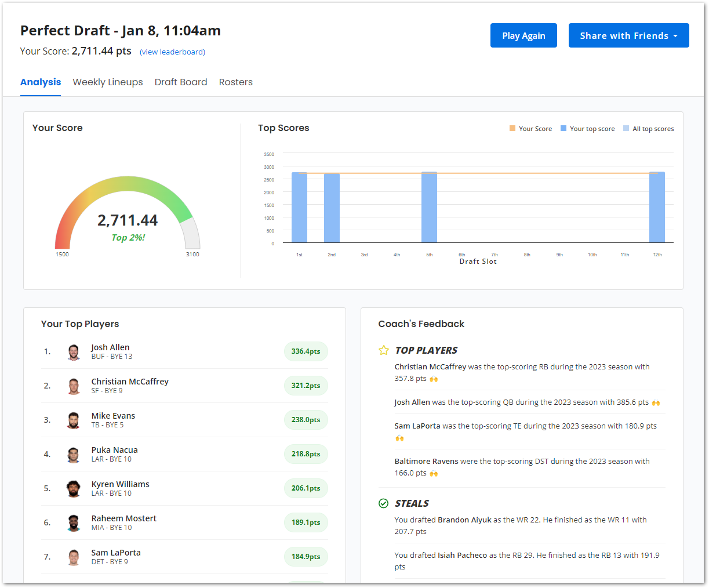Open the view leaderboard link
Screen dimensions: 709x588
tap(172, 52)
